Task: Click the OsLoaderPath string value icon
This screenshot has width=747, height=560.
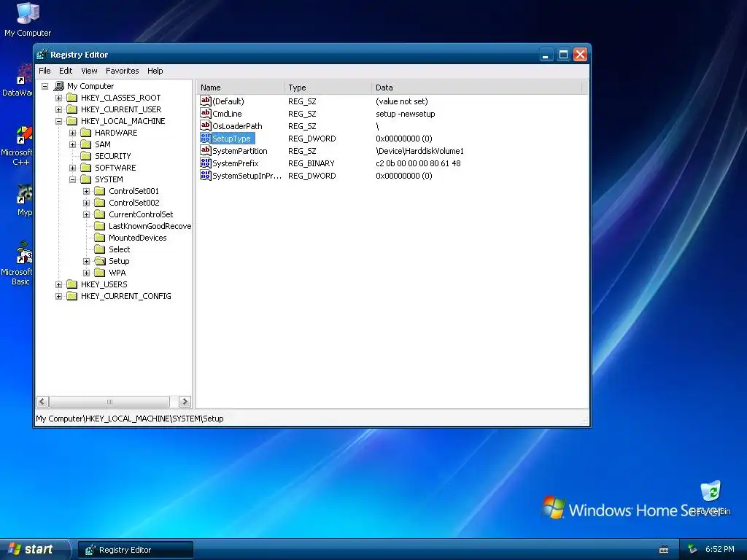Action: pos(205,125)
